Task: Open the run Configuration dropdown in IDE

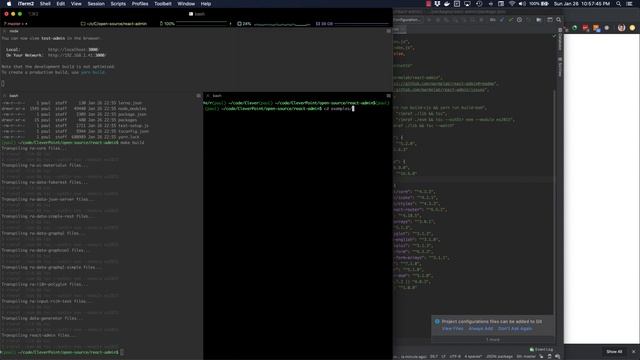Action: 408,20
